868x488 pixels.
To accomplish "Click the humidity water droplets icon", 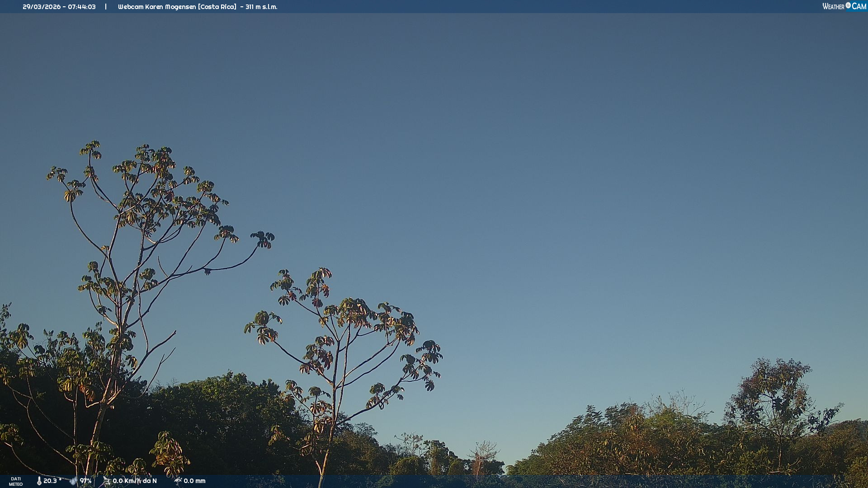I will (73, 481).
